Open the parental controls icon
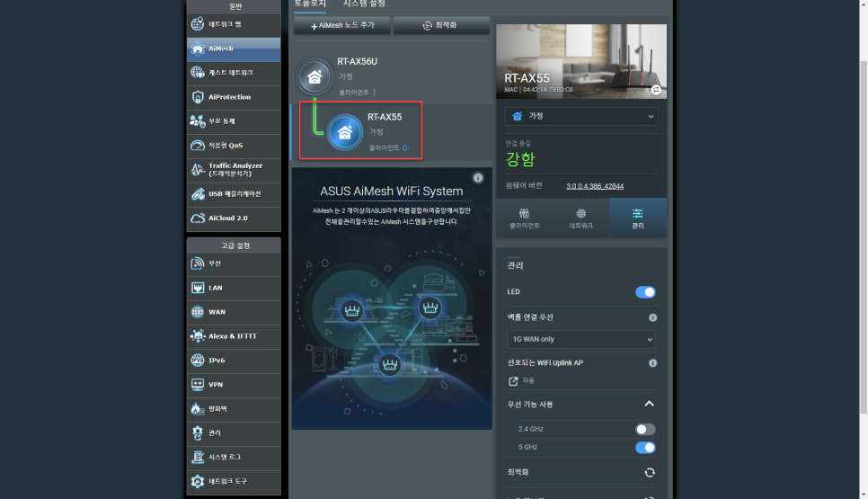868x499 pixels. 198,120
